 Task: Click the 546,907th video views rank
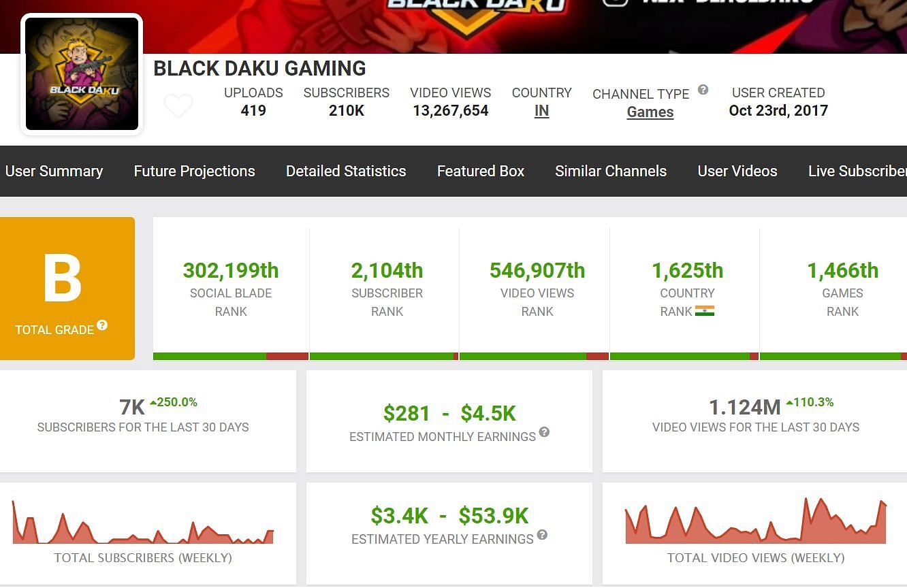click(537, 270)
